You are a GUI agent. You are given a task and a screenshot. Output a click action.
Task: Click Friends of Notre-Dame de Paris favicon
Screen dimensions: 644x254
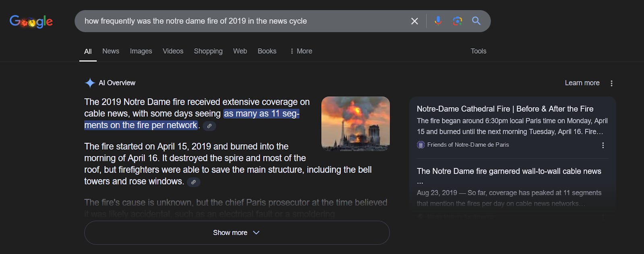click(421, 145)
